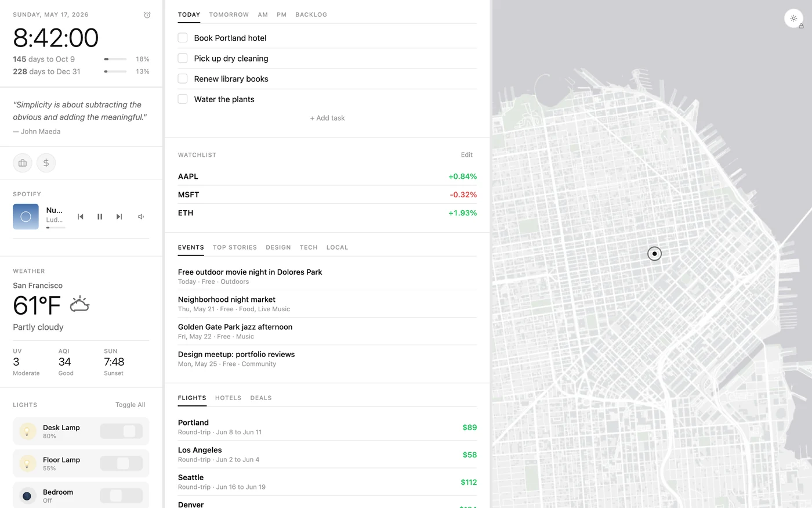The width and height of the screenshot is (812, 508).
Task: Select the PM tasks tab
Action: click(x=282, y=15)
